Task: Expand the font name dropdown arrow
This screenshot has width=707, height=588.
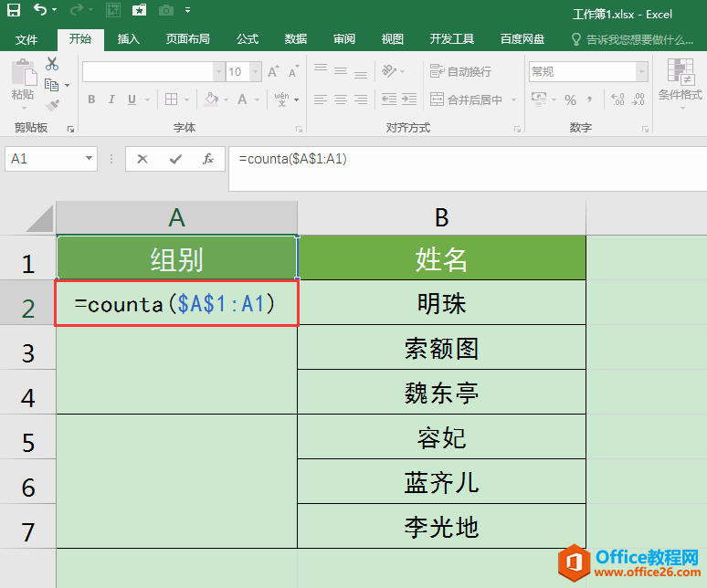Action: coord(218,71)
